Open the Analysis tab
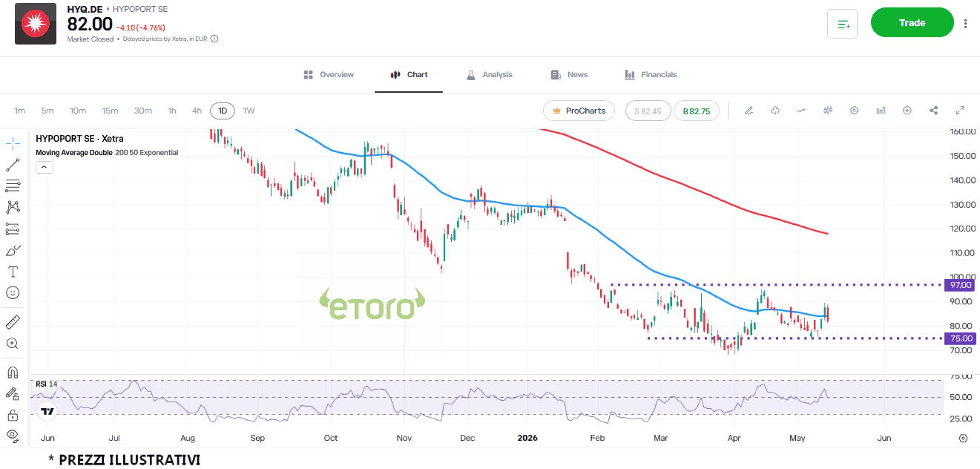 pos(489,75)
